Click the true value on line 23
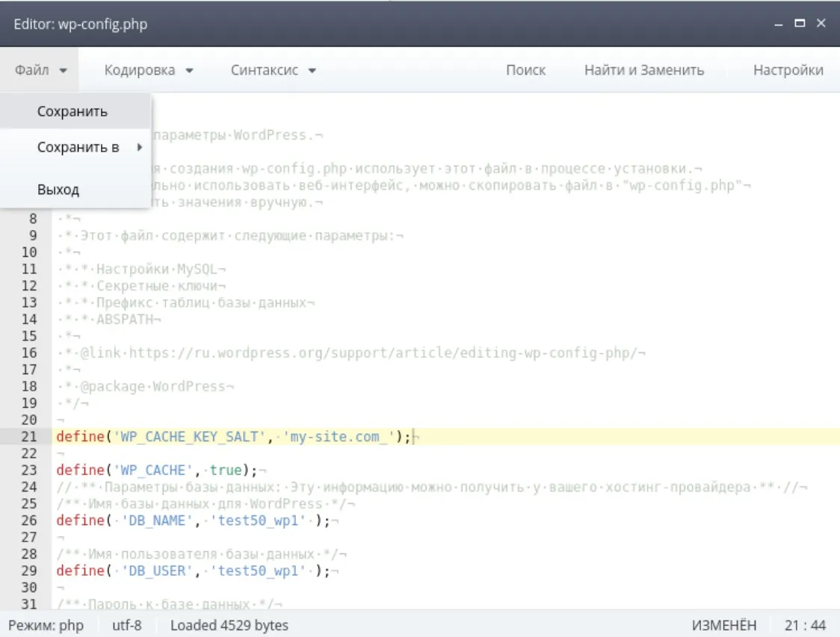 (226, 470)
